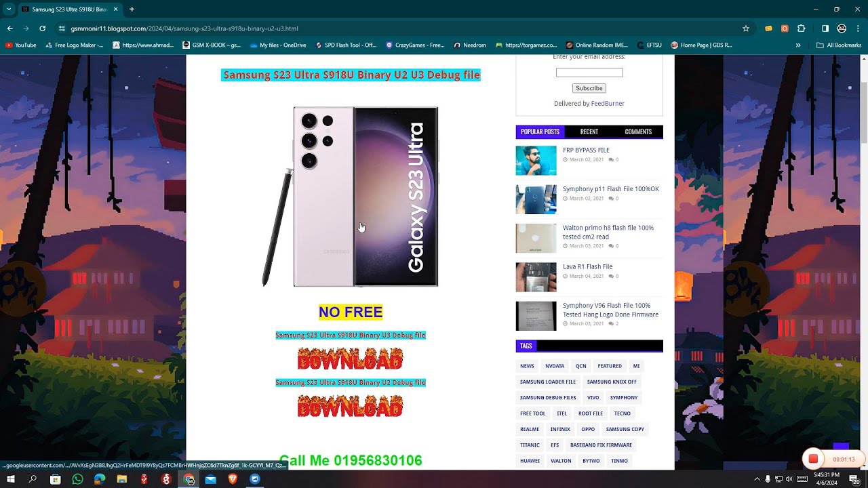Reload the current page
Viewport: 868px width, 488px height.
click(x=42, y=28)
